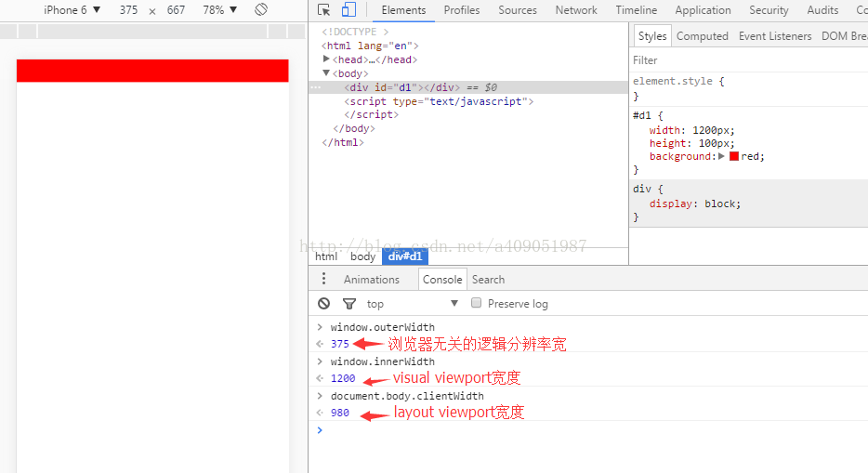Collapse the body element node

tap(326, 73)
